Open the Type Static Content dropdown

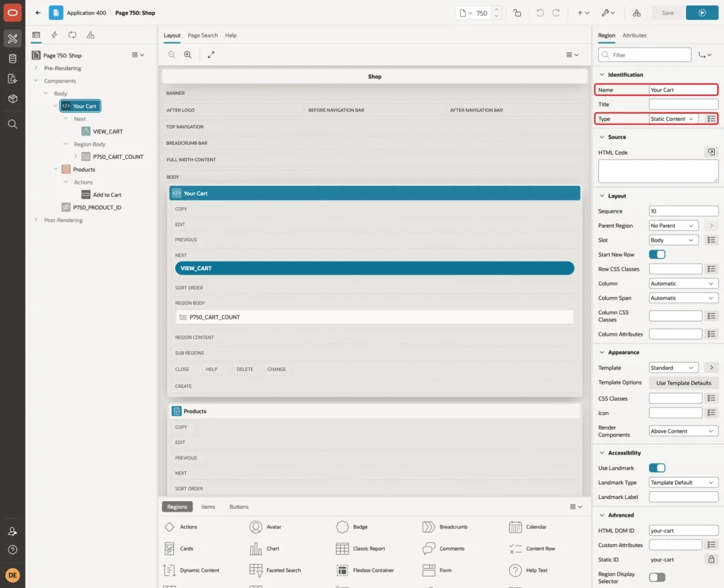673,119
